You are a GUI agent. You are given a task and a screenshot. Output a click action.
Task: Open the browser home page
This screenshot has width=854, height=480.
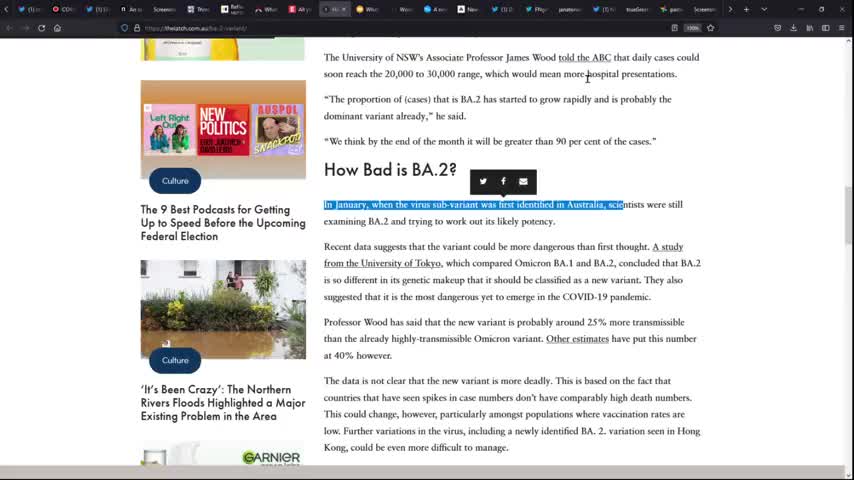click(57, 28)
